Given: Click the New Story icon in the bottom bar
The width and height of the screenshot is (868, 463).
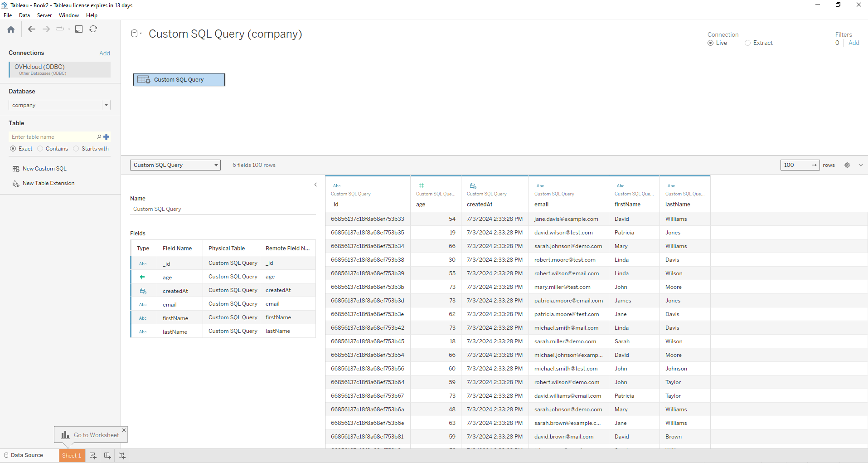Looking at the screenshot, I should pos(121,455).
